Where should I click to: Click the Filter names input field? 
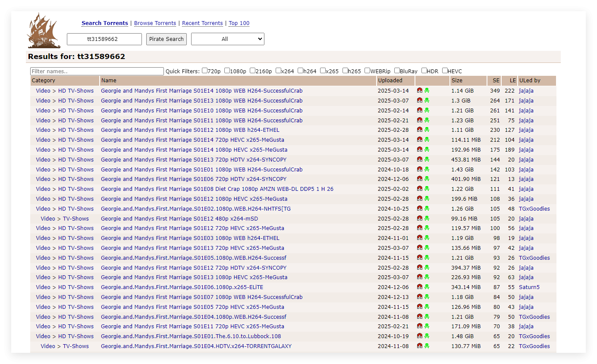pyautogui.click(x=97, y=71)
